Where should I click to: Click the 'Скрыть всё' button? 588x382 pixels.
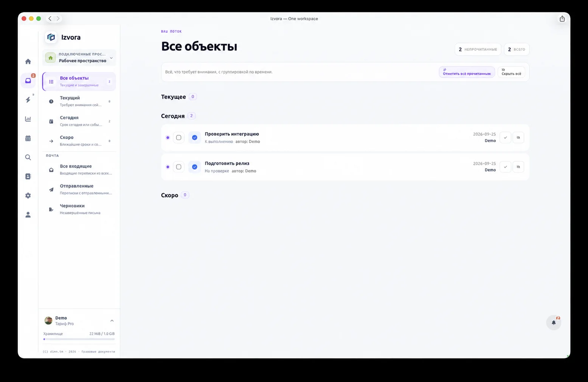tap(511, 72)
